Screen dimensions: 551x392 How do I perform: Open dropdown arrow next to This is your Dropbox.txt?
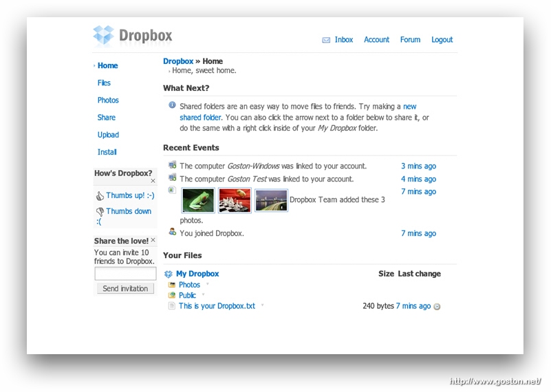[262, 305]
